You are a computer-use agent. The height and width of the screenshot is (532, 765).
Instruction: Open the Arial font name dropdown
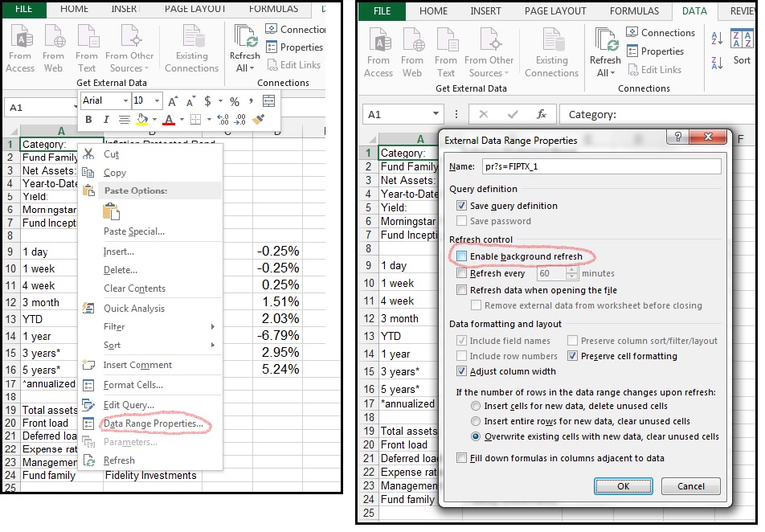coord(125,101)
